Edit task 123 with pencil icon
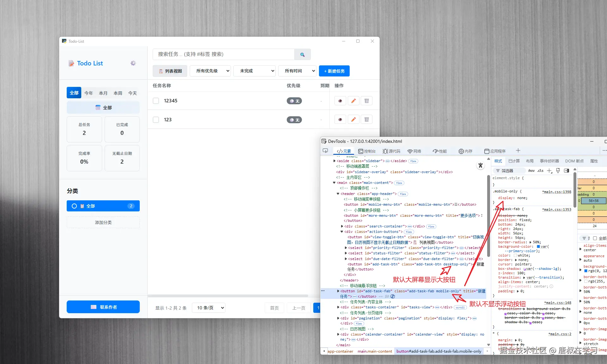607x364 pixels. point(353,119)
